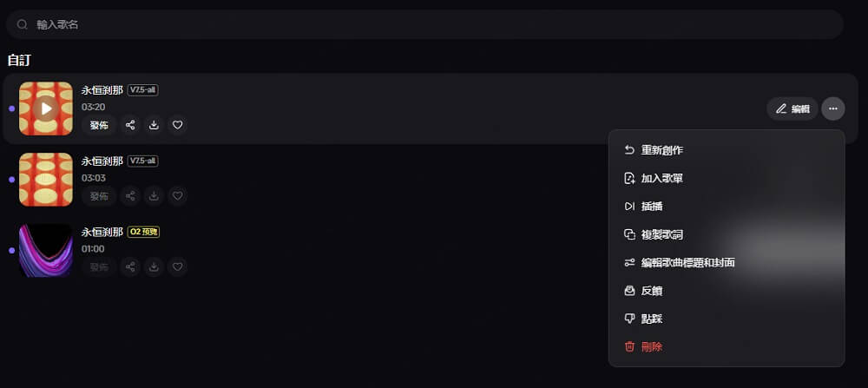Click share icon on the 03:20 song

tap(130, 125)
